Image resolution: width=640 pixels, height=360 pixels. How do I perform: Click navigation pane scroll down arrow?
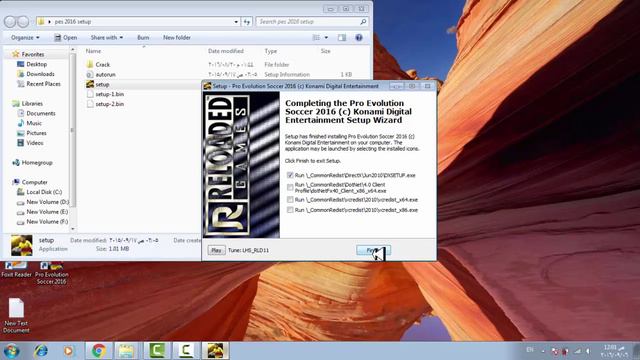coord(73,229)
